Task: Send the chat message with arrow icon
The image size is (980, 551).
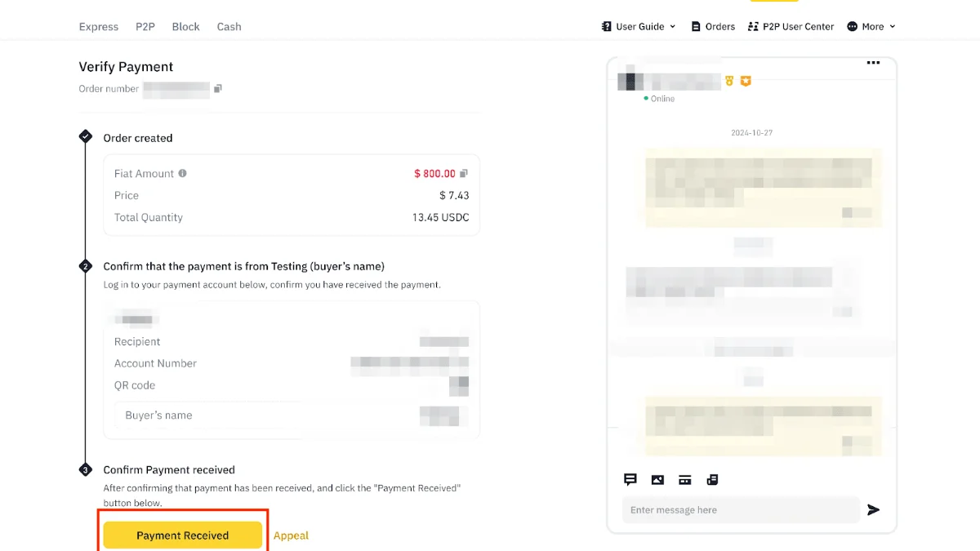Action: [x=874, y=510]
